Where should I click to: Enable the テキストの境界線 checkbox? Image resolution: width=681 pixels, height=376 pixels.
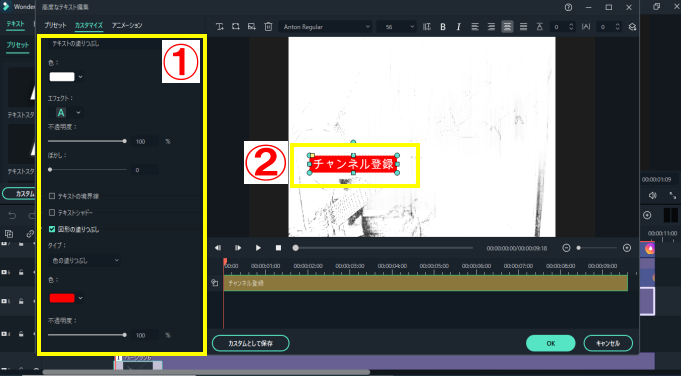(x=52, y=196)
